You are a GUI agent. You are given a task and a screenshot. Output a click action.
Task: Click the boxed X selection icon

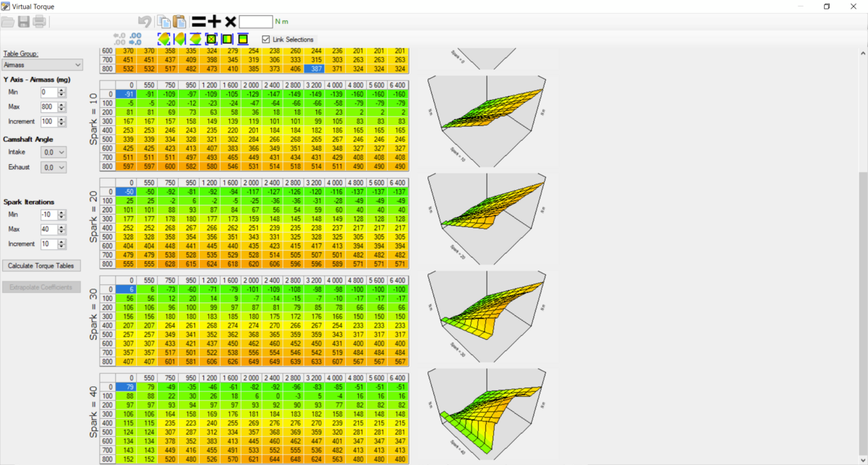tap(211, 39)
